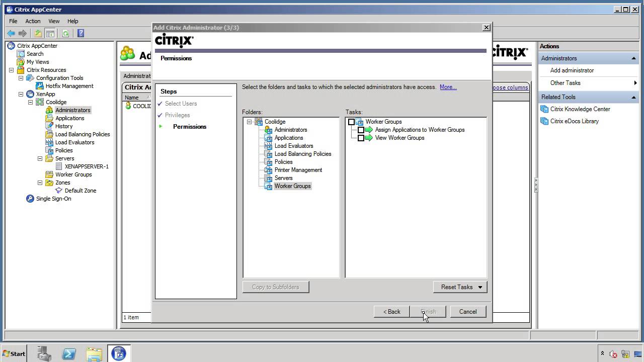Image resolution: width=644 pixels, height=362 pixels.
Task: Click the Finish button
Action: [x=428, y=312]
